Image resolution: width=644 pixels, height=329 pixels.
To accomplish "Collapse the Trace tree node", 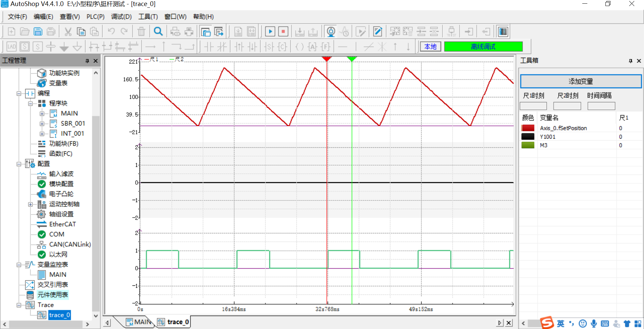I will click(19, 305).
